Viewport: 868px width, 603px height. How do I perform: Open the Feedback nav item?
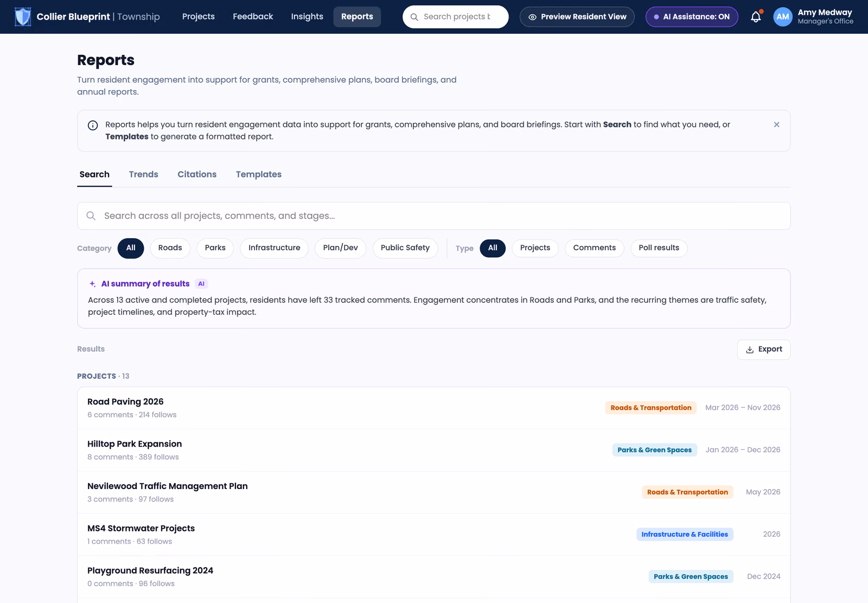(x=253, y=17)
